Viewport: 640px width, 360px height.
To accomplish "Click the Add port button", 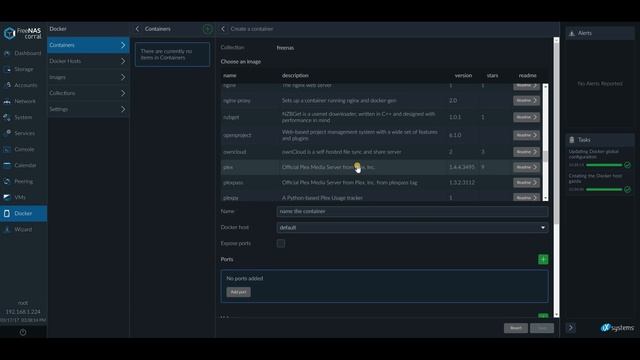I will pos(238,292).
